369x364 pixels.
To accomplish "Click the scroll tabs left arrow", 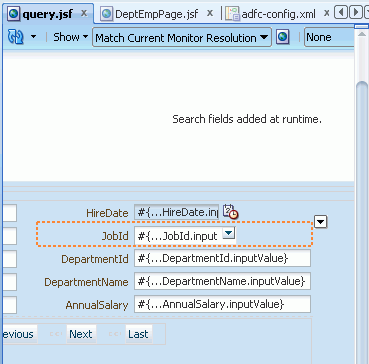I will point(340,13).
